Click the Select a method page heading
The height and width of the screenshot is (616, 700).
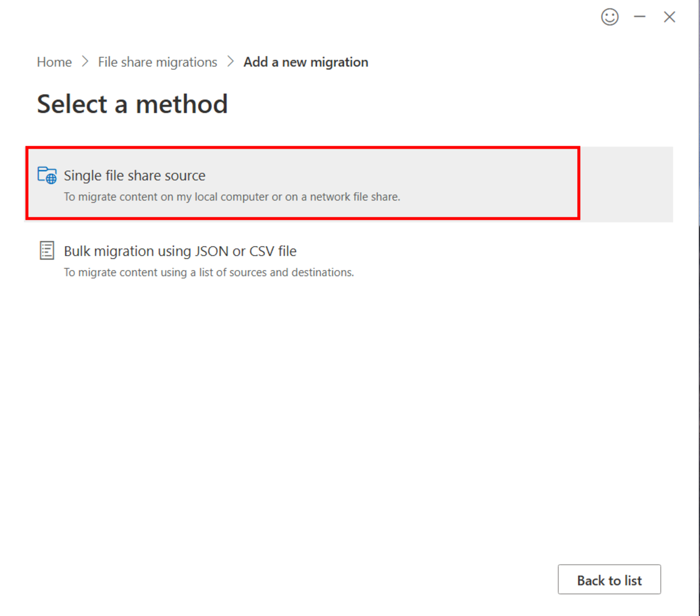[x=132, y=104]
